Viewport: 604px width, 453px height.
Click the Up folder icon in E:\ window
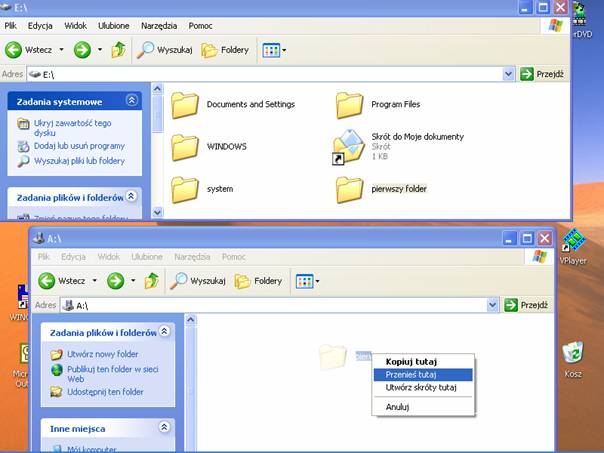coord(118,49)
